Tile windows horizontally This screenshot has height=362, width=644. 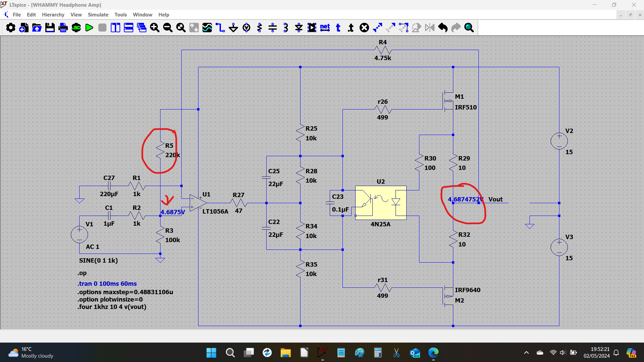(129, 28)
